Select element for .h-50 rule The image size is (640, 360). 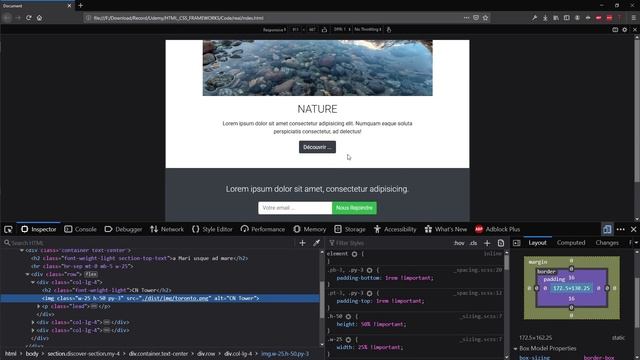pos(348,316)
